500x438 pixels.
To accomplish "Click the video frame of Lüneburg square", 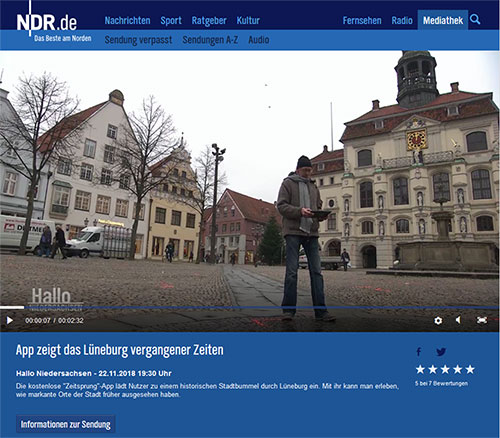I will click(249, 178).
